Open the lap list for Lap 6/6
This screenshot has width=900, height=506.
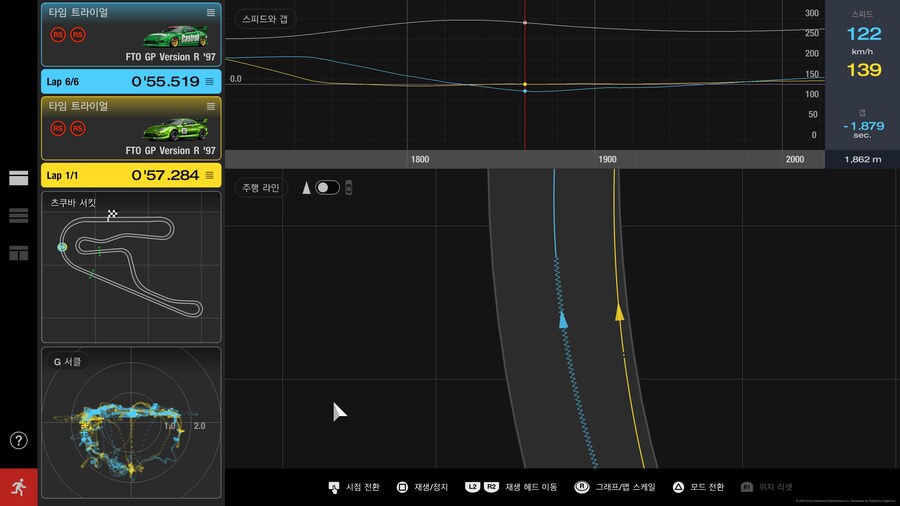[x=210, y=81]
